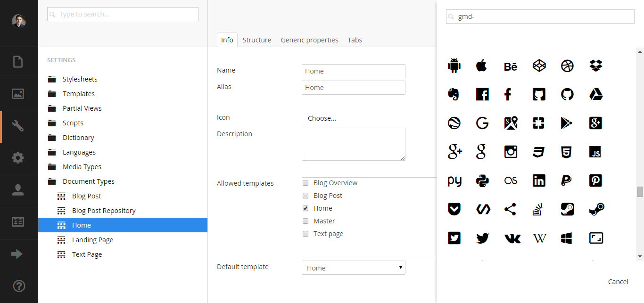Switch to the Structure tab
This screenshot has height=303, width=644.
click(x=257, y=40)
